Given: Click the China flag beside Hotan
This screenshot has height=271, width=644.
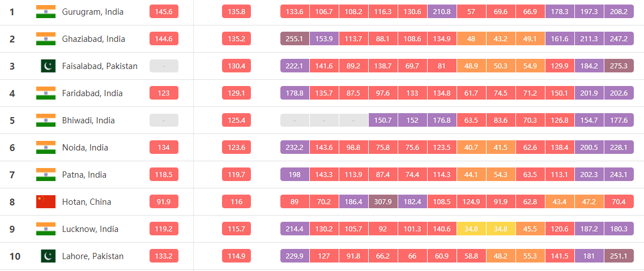Looking at the screenshot, I should (x=45, y=202).
